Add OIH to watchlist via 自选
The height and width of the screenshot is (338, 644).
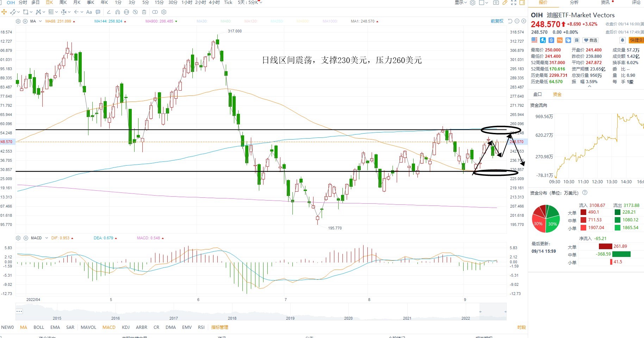click(x=590, y=40)
